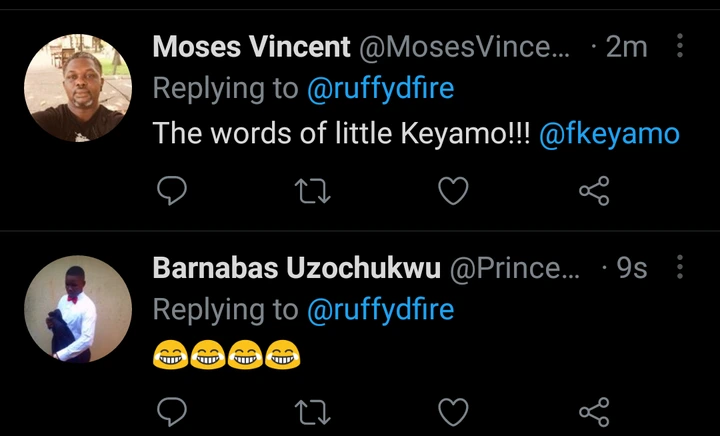The height and width of the screenshot is (436, 720).
Task: Open @ruffydfire in Barnabas Uzochukwu's reply
Action: [x=380, y=310]
